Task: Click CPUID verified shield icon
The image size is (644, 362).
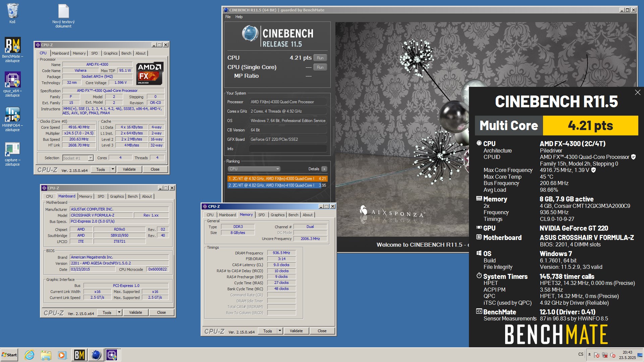Action: [x=633, y=157]
